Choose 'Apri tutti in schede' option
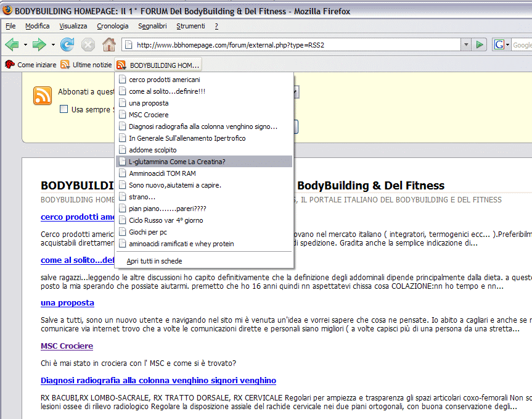 click(154, 261)
